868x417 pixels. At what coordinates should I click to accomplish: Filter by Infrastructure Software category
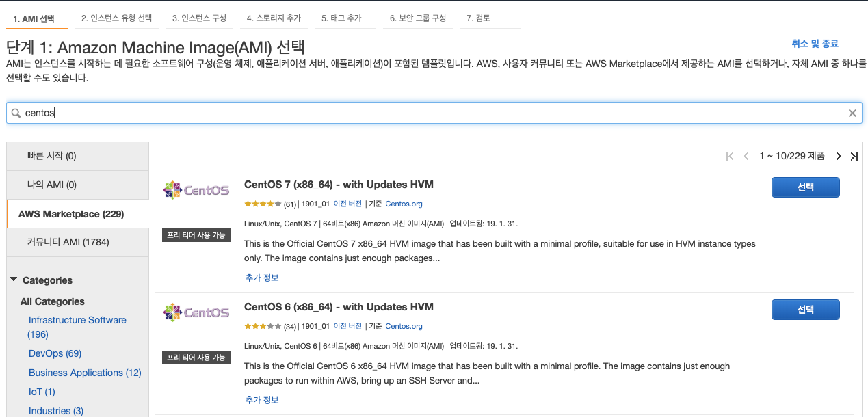(77, 320)
